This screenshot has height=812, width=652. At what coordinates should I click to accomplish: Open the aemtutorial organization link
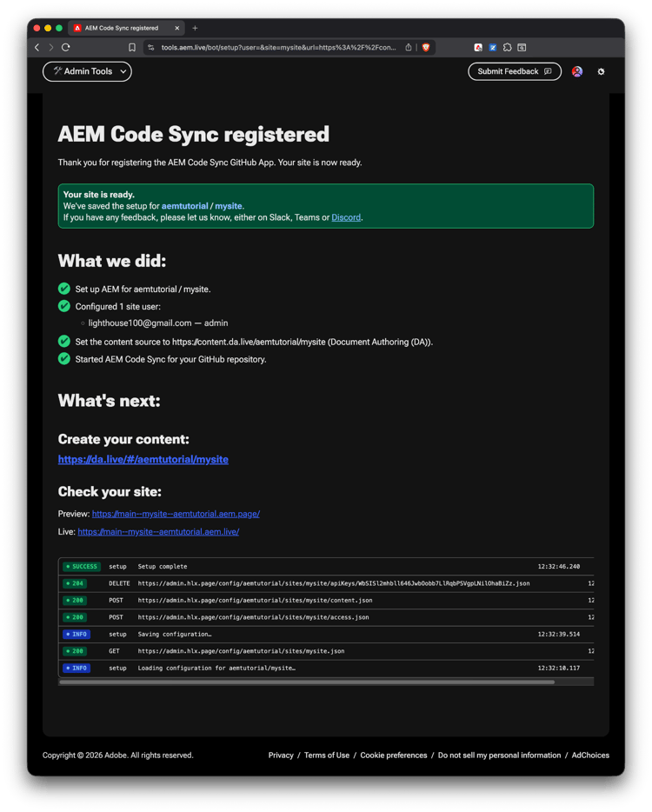(x=184, y=206)
